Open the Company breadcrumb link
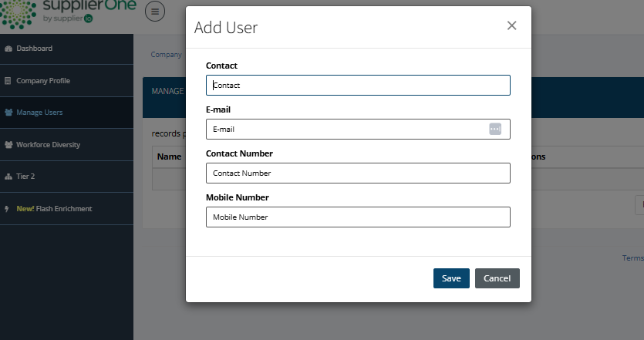The image size is (644, 340). tap(166, 55)
